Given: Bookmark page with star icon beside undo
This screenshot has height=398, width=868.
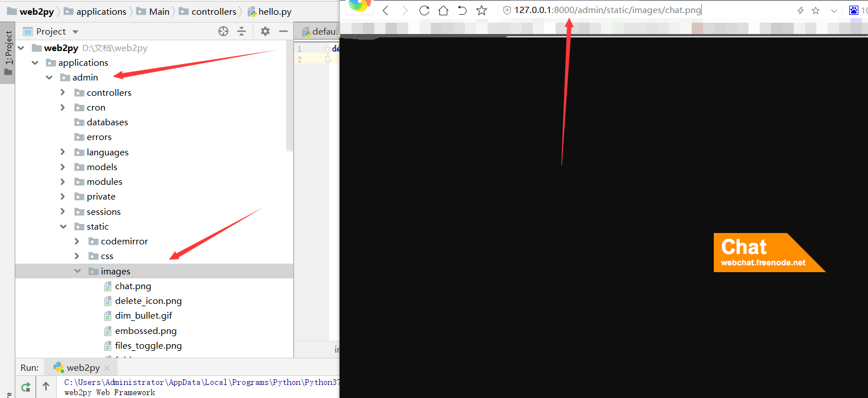Looking at the screenshot, I should coord(481,10).
